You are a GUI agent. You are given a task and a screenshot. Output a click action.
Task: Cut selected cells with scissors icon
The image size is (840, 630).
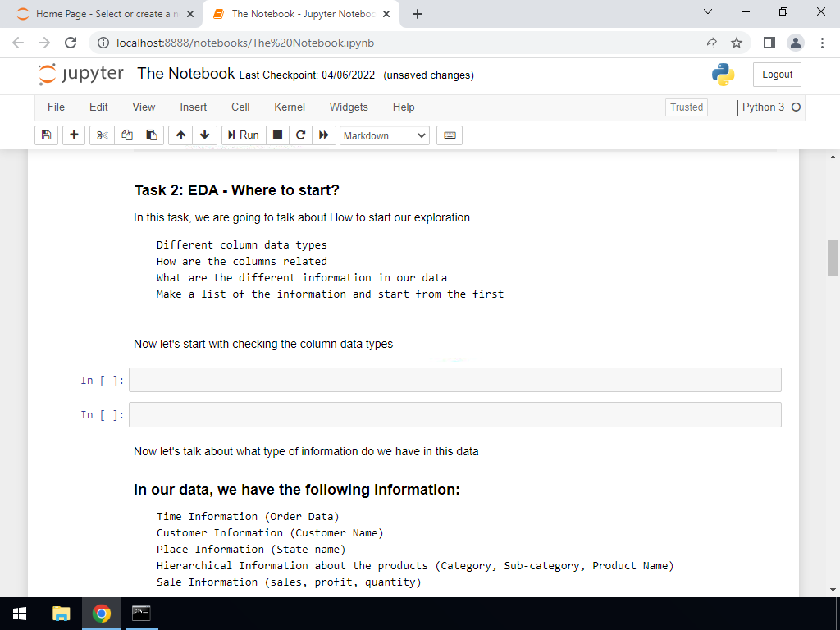pyautogui.click(x=102, y=135)
